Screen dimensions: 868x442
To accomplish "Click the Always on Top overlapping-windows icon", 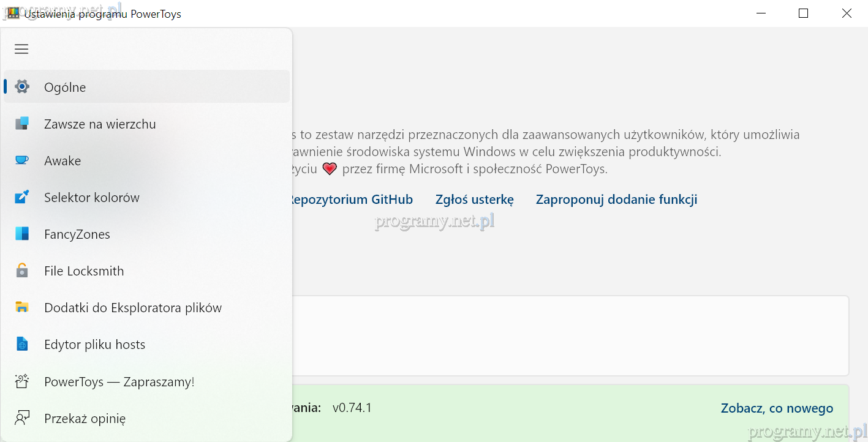I will [x=22, y=124].
